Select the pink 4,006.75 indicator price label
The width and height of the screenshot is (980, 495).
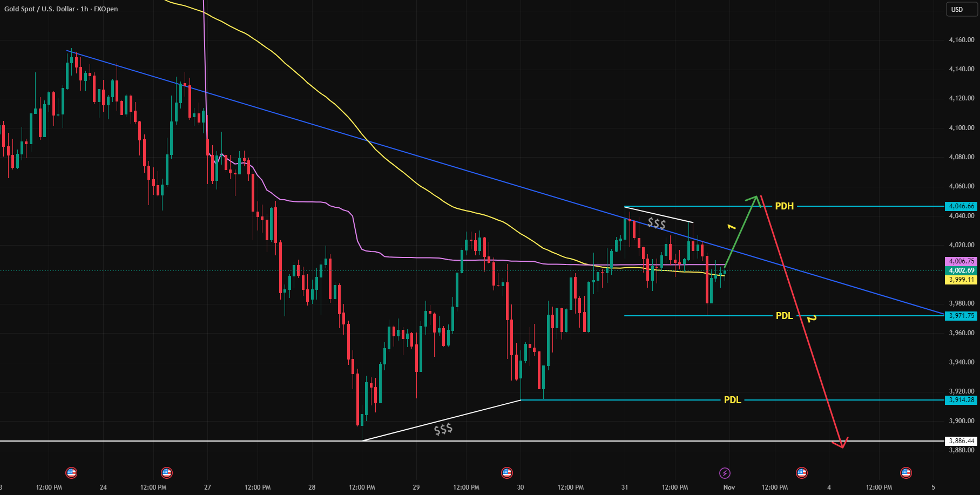pyautogui.click(x=961, y=261)
